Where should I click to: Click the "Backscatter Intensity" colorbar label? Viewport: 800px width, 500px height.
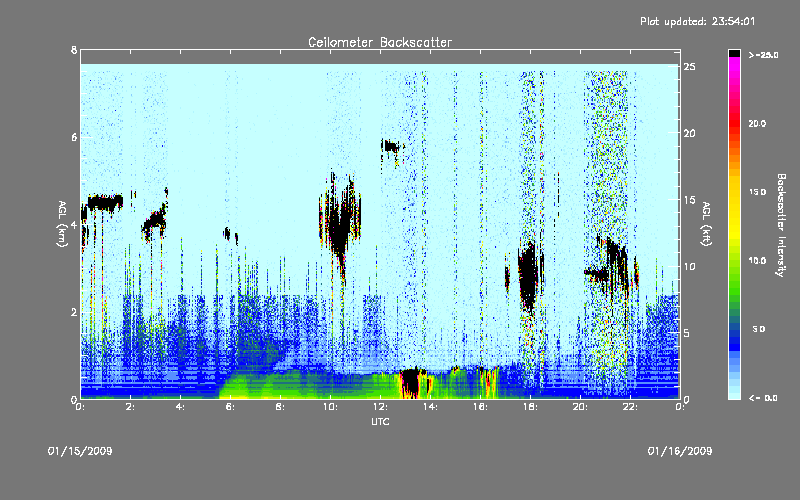click(781, 225)
